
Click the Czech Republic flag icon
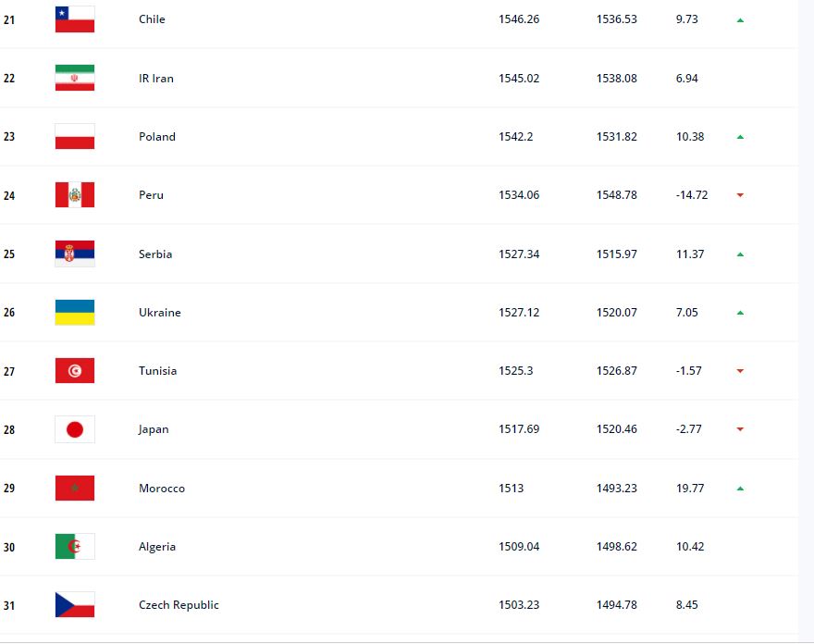(x=75, y=605)
